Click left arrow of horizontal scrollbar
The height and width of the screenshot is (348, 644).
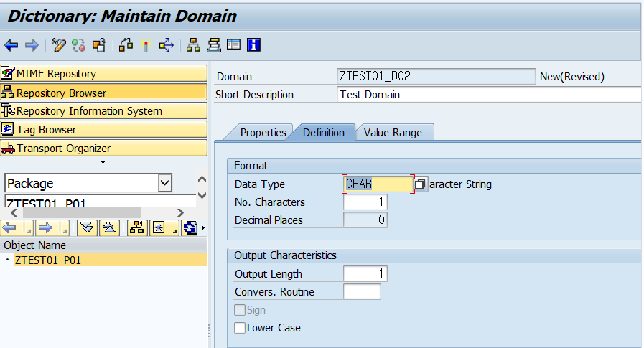pos(14,212)
